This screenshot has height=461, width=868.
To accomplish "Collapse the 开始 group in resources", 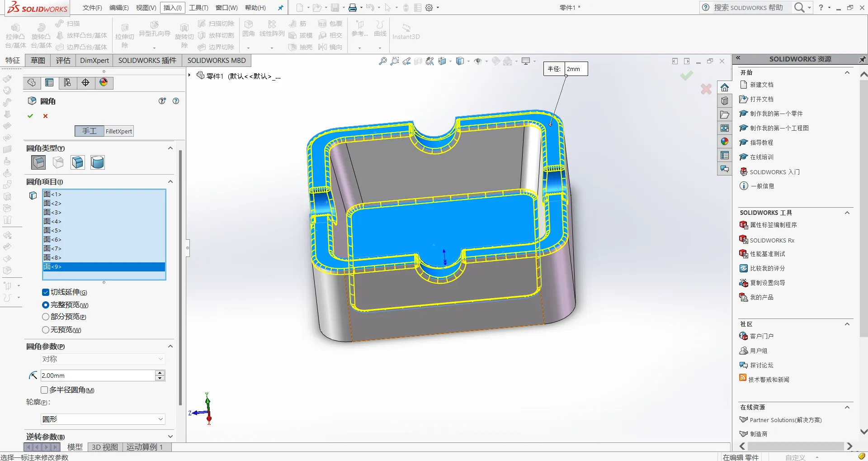I will tap(847, 72).
